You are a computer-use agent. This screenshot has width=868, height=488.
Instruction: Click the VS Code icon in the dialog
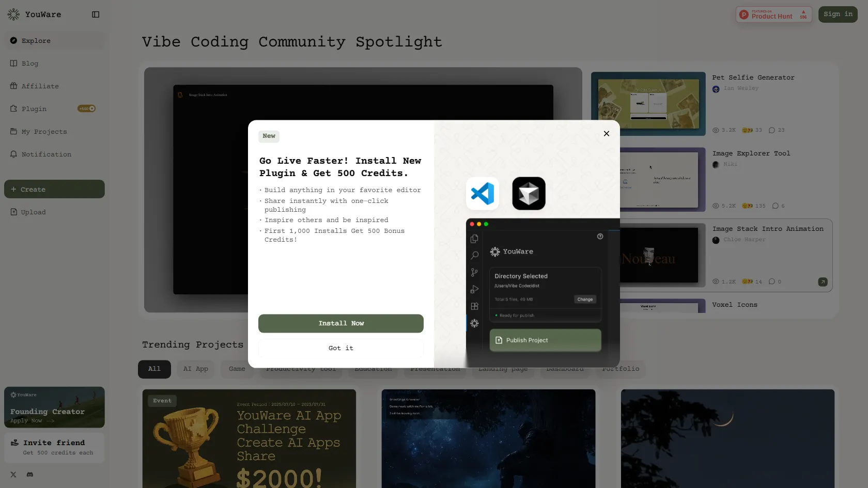pyautogui.click(x=483, y=194)
